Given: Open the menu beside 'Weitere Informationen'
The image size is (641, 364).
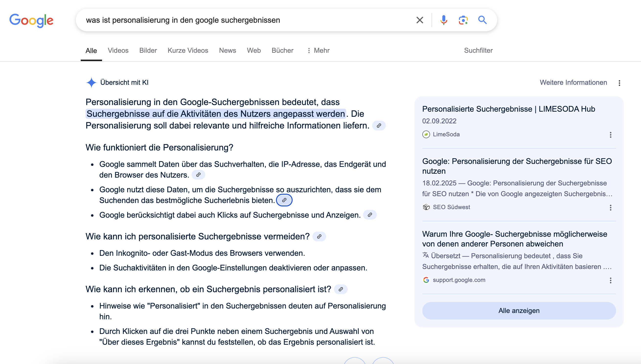Looking at the screenshot, I should click(620, 83).
